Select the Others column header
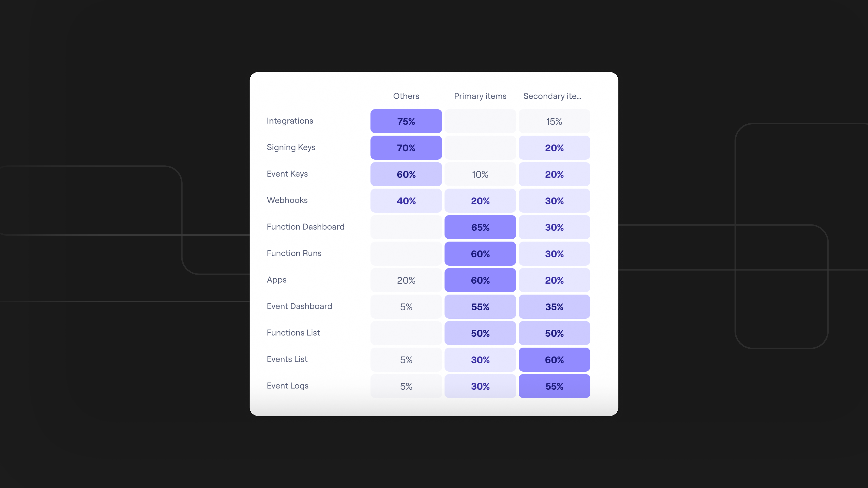Screen dimensions: 868x488 click(406, 96)
